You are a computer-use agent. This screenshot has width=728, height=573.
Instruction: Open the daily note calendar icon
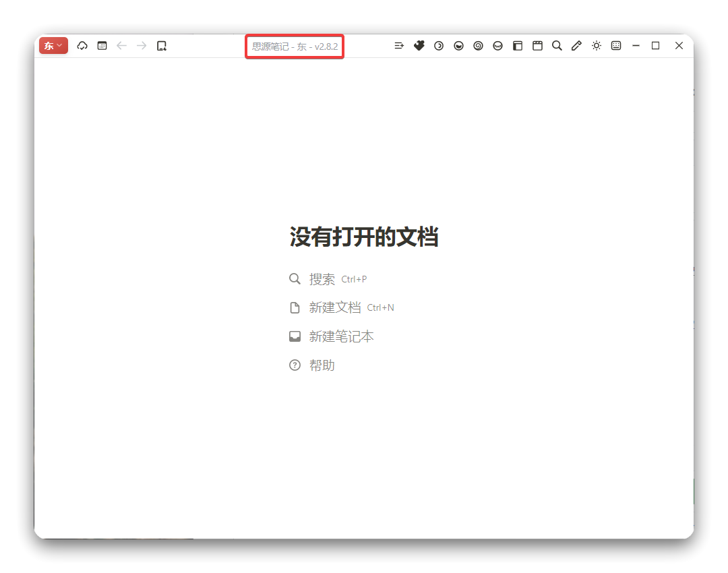coord(102,46)
